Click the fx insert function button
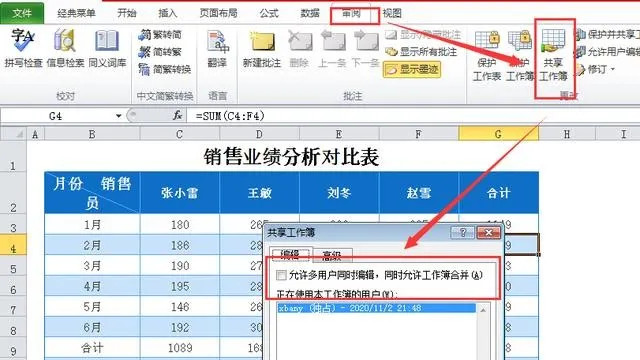 [178, 116]
